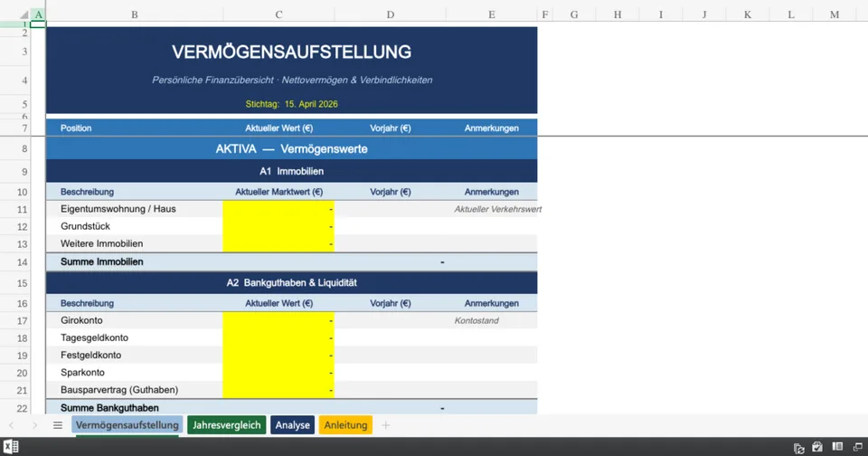Select column K header
Screen dimensions: 868x456
[748, 15]
